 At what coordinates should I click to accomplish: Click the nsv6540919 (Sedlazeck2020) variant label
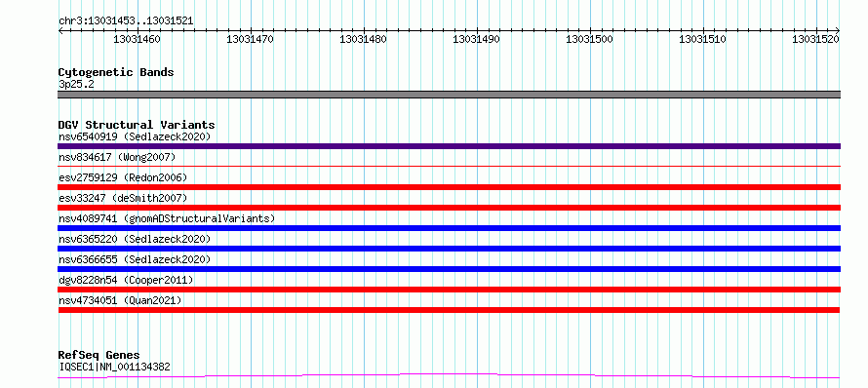(x=135, y=136)
